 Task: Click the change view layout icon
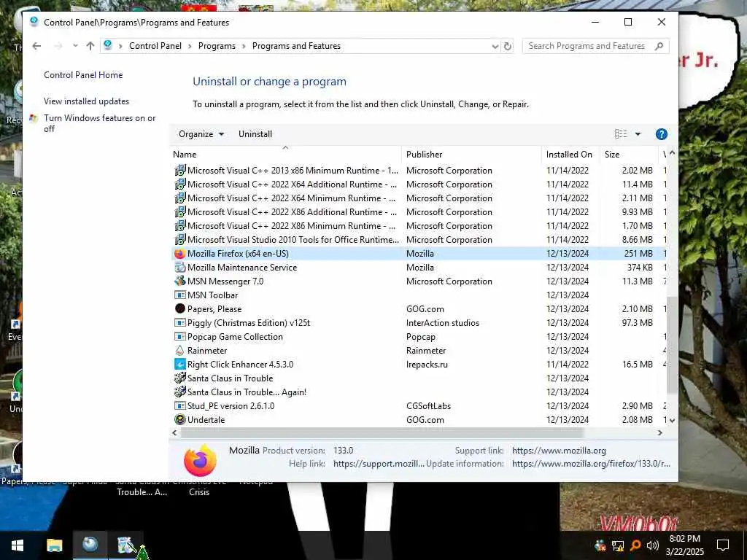pos(621,134)
